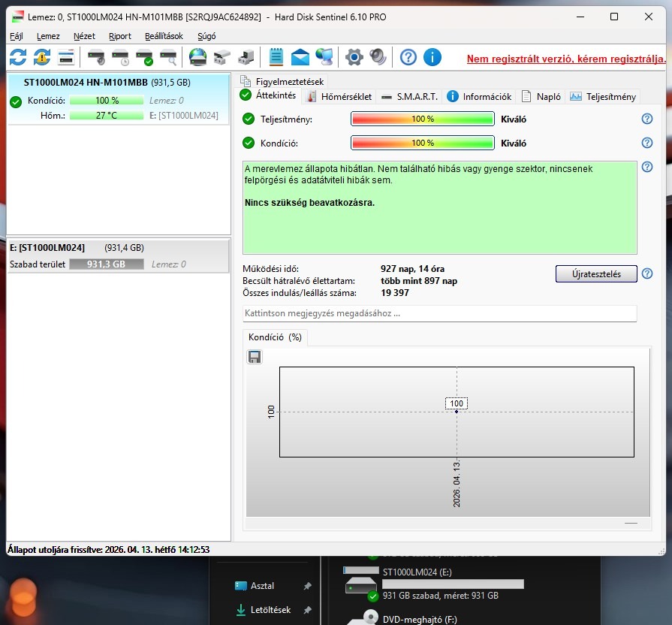The height and width of the screenshot is (625, 672).
Task: Select the Kondíció (%) chart tab
Action: [x=275, y=337]
